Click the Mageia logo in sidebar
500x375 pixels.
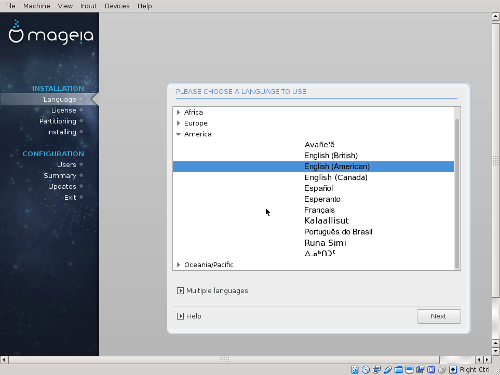(51, 33)
